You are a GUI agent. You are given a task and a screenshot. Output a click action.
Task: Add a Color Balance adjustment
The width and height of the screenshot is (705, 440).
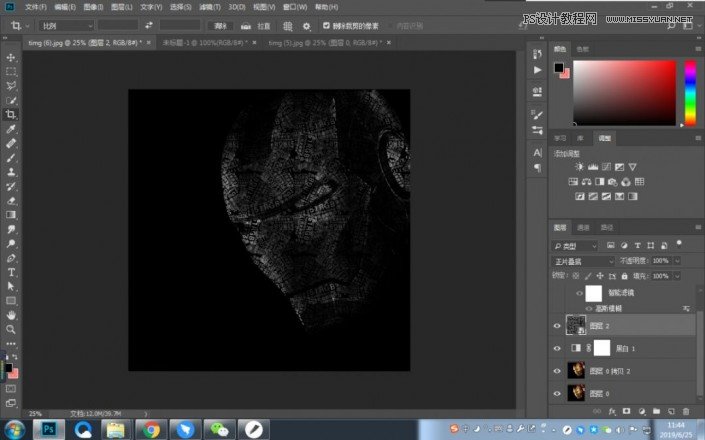pyautogui.click(x=586, y=182)
